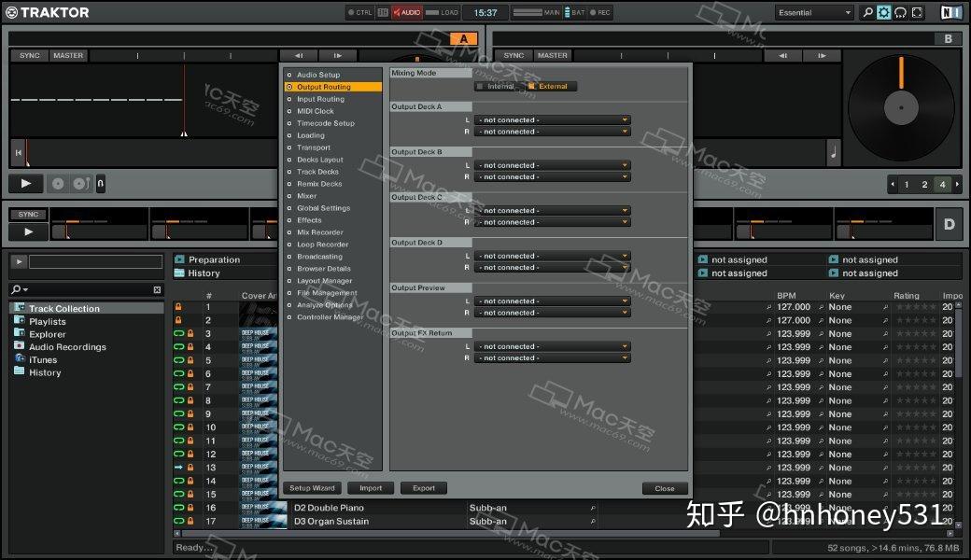
Task: Open Output FX Return right channel dropdown
Action: click(553, 358)
